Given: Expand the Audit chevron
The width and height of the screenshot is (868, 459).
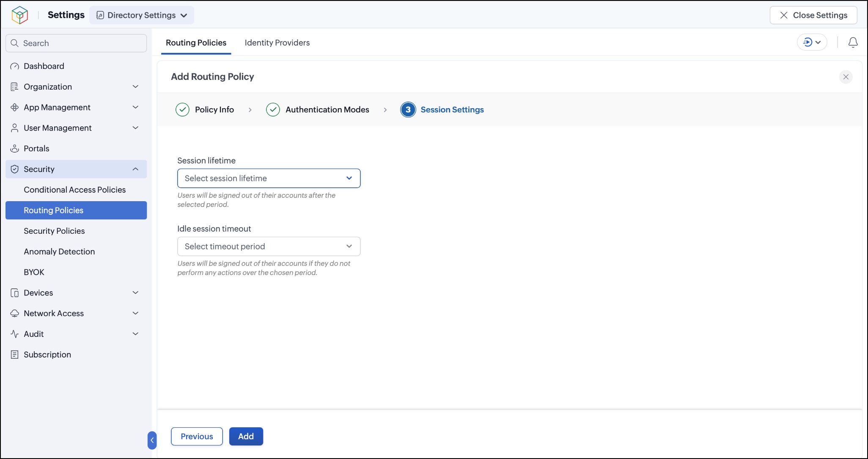Looking at the screenshot, I should (x=136, y=334).
